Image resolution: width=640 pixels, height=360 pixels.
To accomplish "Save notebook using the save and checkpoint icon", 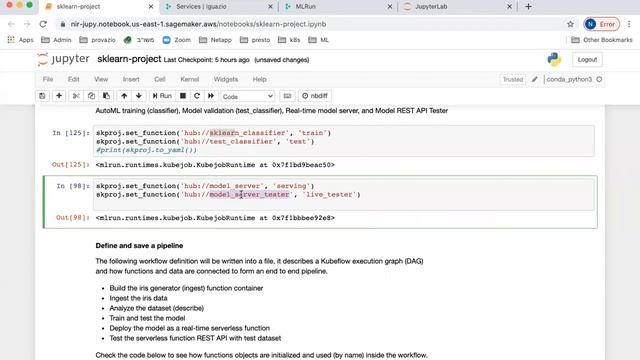I will (x=42, y=96).
